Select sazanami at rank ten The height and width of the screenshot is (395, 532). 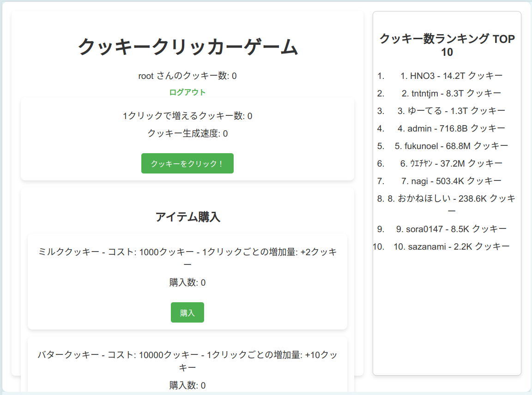(x=451, y=246)
